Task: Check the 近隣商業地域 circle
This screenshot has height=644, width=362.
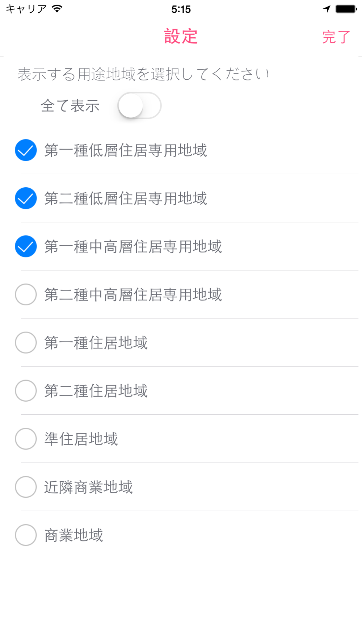Action: 26,487
